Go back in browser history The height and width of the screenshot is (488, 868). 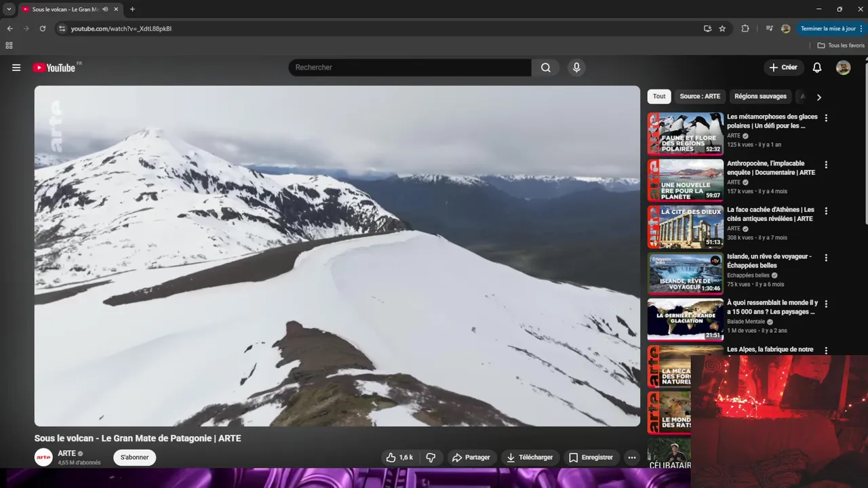click(x=9, y=28)
